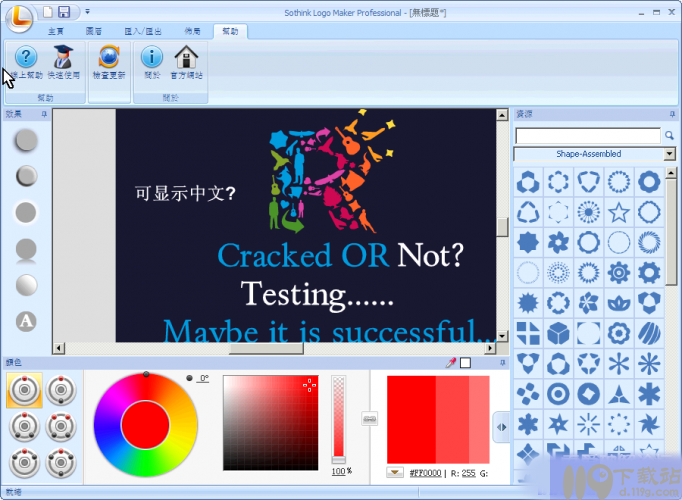Switch to the 圖層 layers tab
Image resolution: width=682 pixels, height=500 pixels.
(94, 31)
